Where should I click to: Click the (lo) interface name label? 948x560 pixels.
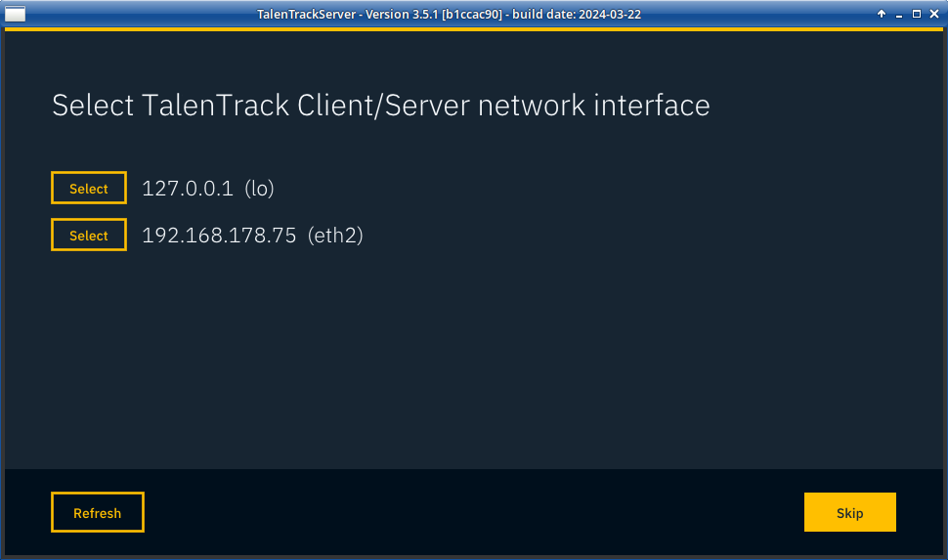[259, 189]
